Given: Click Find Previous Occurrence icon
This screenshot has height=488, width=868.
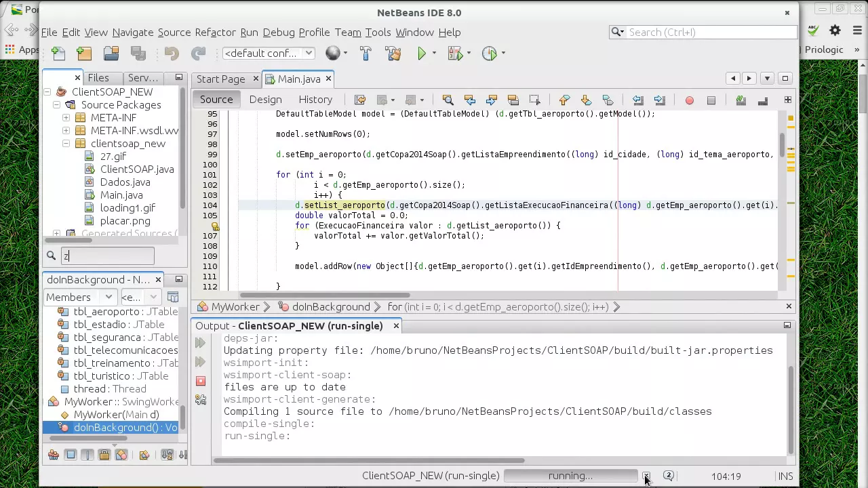Looking at the screenshot, I should [469, 100].
